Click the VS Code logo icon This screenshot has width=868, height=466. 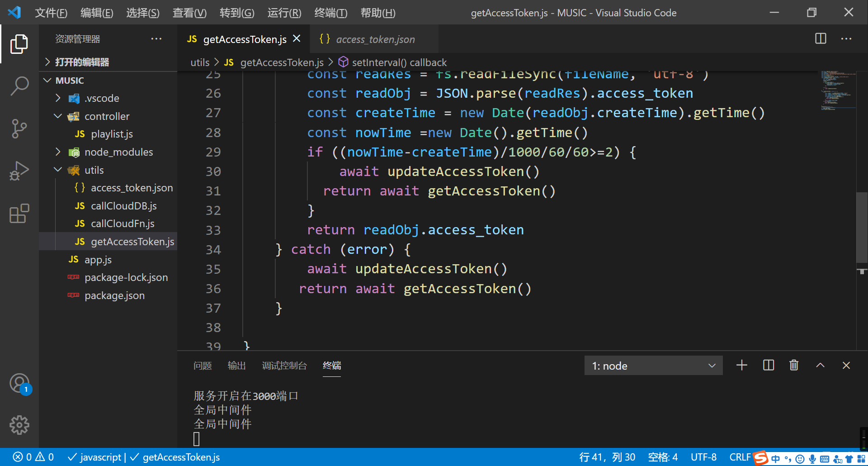(x=14, y=12)
